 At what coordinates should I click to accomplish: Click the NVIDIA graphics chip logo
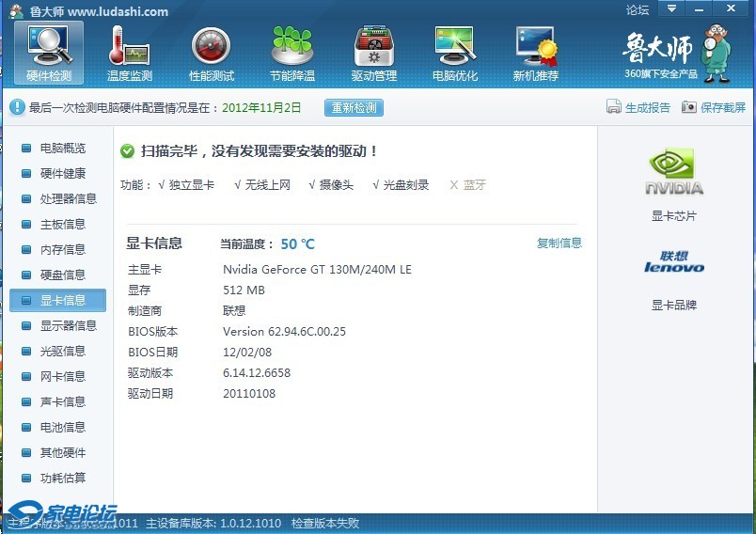click(674, 172)
